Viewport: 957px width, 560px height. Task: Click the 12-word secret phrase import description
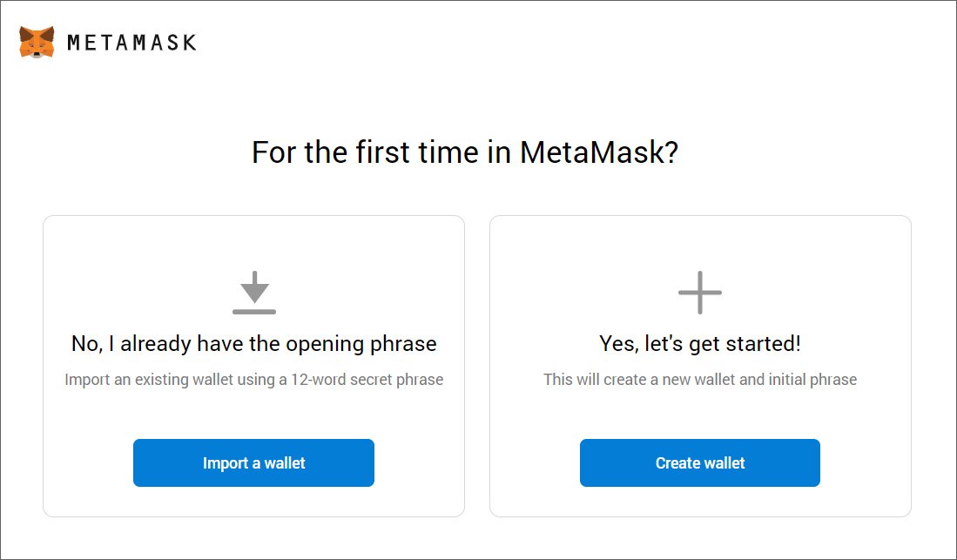[x=254, y=379]
